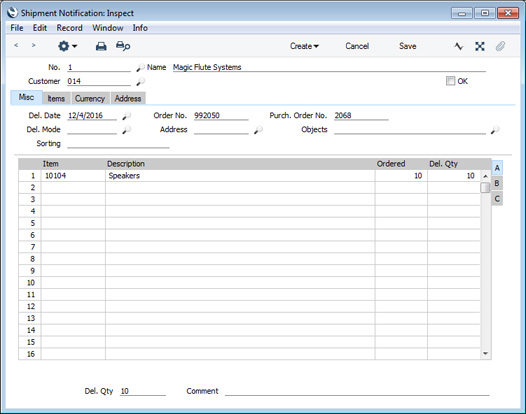The height and width of the screenshot is (414, 526).
Task: Click the Cancel button
Action: click(x=357, y=46)
